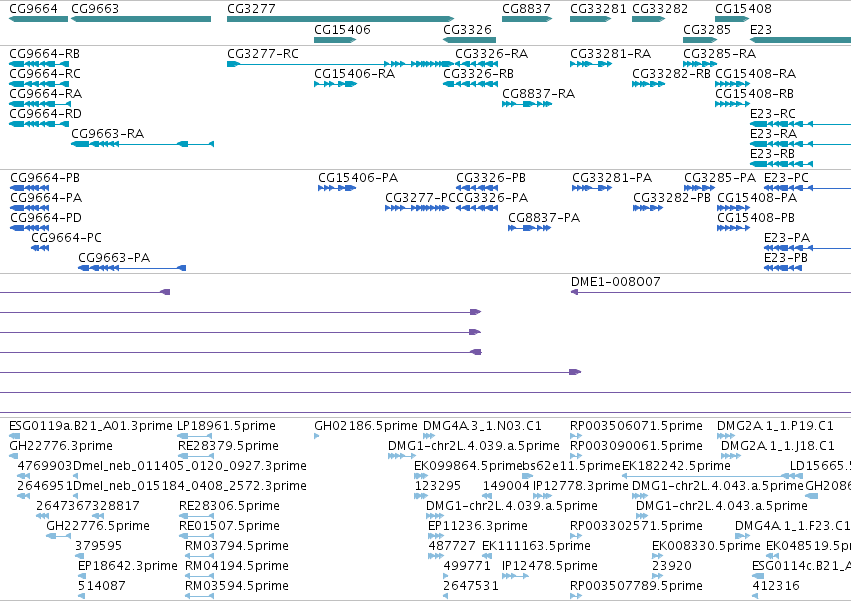The width and height of the screenshot is (851, 601).
Task: Click the RE28306.5prime EST label
Action: tap(229, 506)
